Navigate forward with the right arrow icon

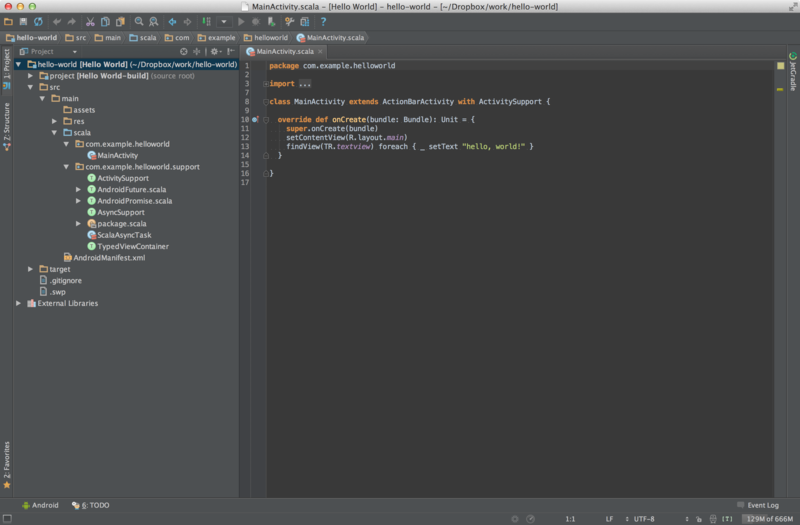pyautogui.click(x=187, y=21)
